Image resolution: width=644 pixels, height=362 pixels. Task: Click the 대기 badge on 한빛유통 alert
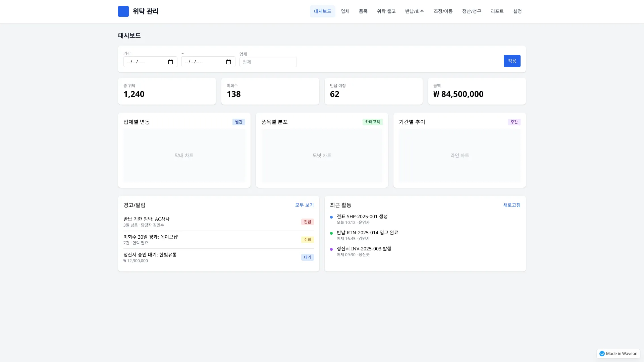(x=307, y=257)
